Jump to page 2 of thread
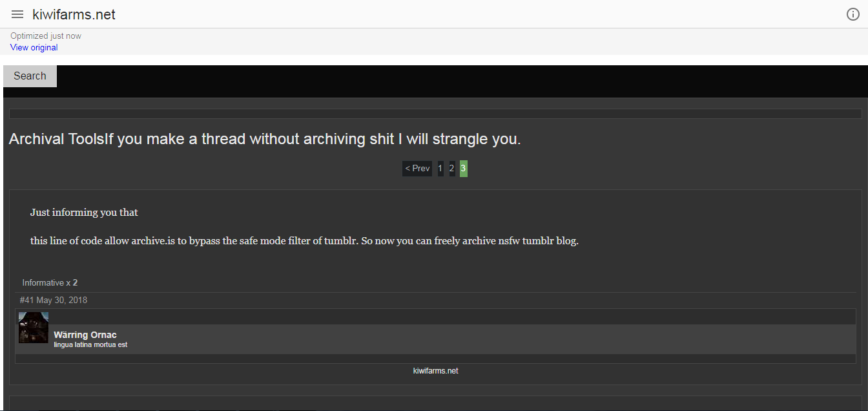 pos(452,169)
